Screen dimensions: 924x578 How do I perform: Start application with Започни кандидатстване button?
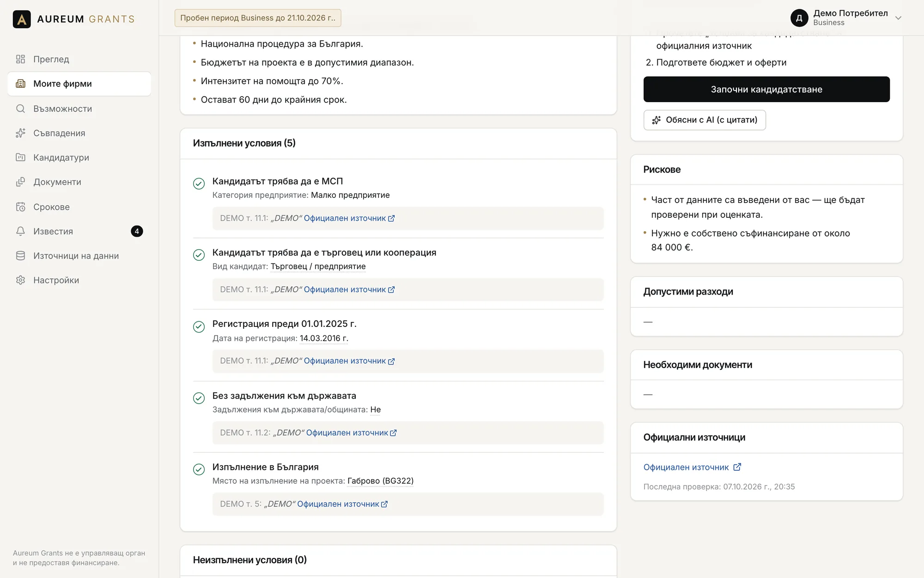pyautogui.click(x=766, y=89)
